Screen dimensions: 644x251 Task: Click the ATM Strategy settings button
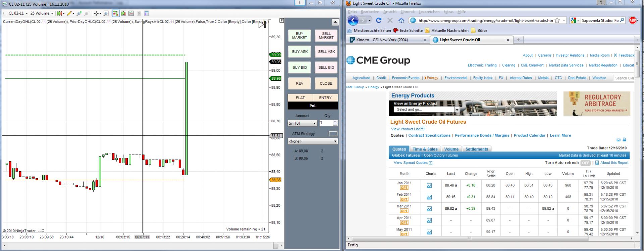click(333, 134)
